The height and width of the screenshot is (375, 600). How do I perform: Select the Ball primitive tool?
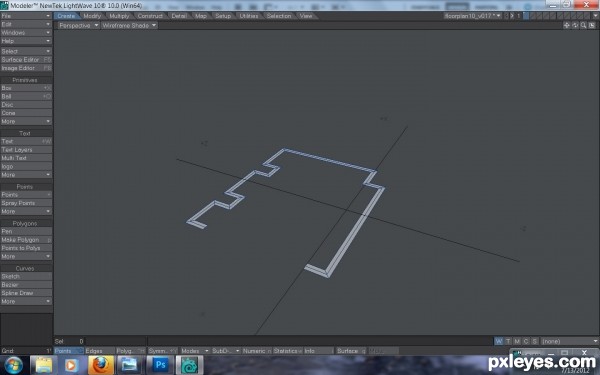pos(26,96)
